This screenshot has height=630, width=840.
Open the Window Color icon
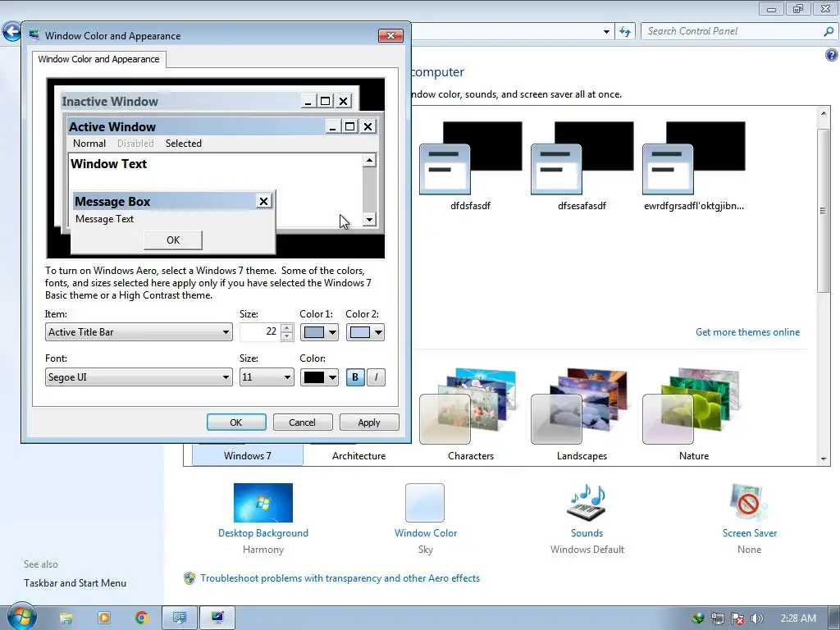pos(425,503)
